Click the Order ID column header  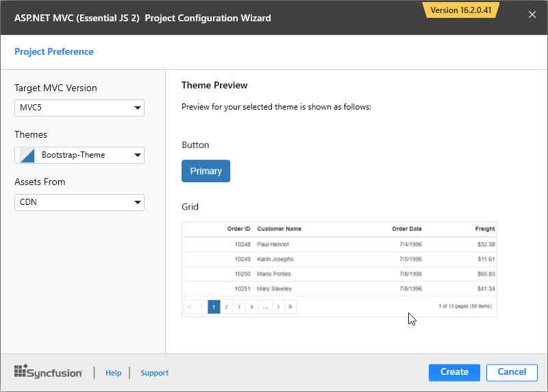[x=238, y=229]
